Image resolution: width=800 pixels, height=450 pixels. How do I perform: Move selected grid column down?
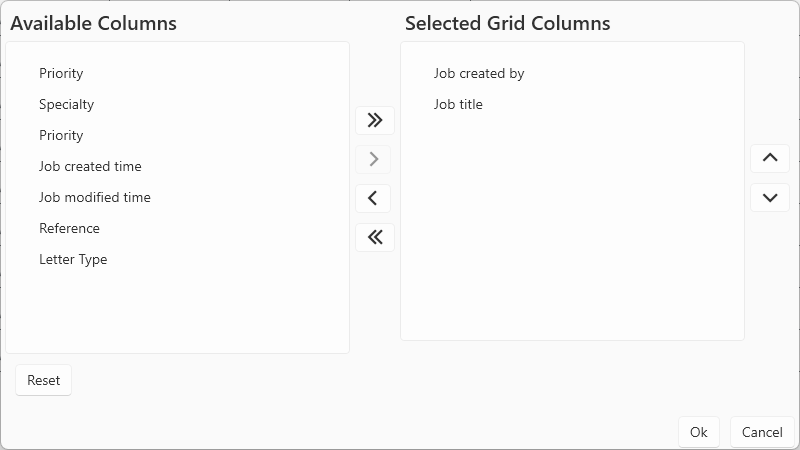tap(770, 197)
